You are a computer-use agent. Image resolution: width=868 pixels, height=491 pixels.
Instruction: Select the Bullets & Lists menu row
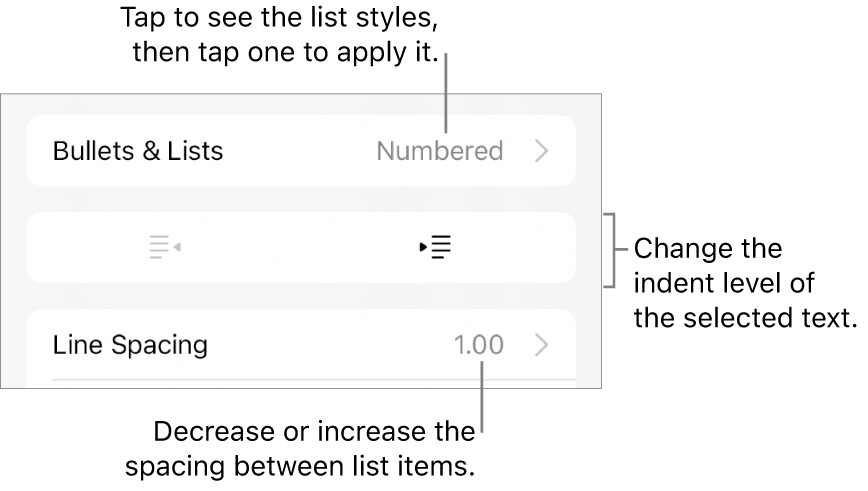pyautogui.click(x=300, y=151)
